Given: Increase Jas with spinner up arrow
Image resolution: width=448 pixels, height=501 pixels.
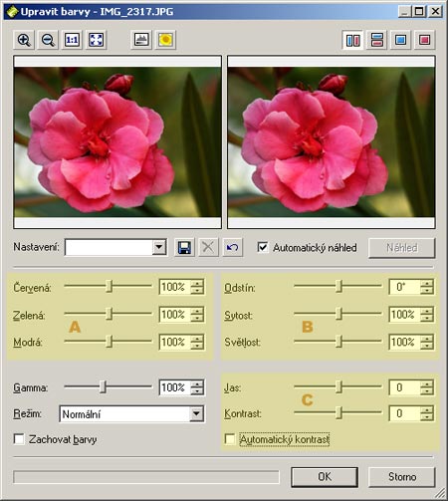Looking at the screenshot, I should click(427, 383).
